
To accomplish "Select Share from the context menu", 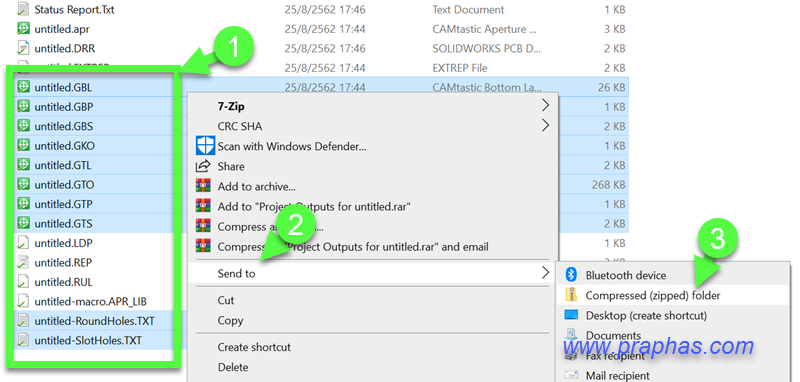I will coord(373,166).
